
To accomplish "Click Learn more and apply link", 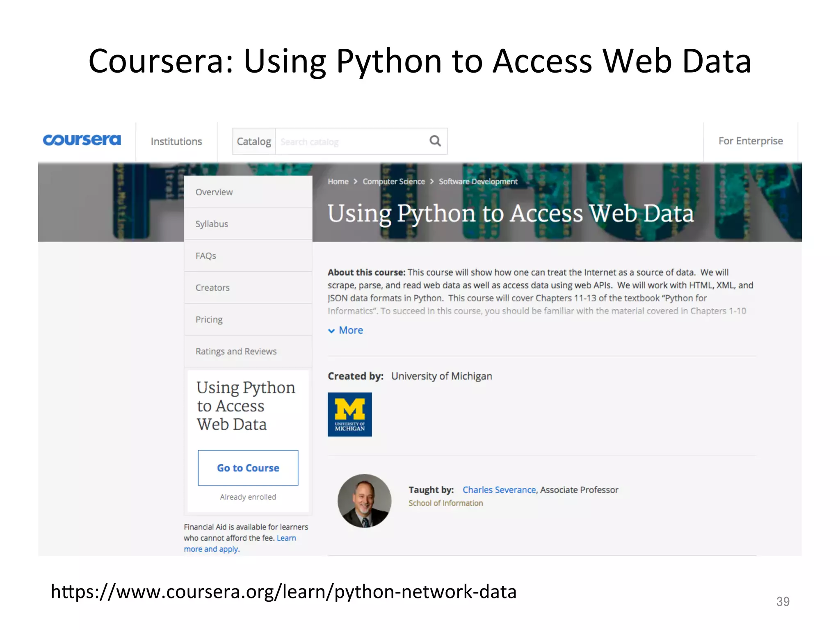I will click(x=240, y=543).
